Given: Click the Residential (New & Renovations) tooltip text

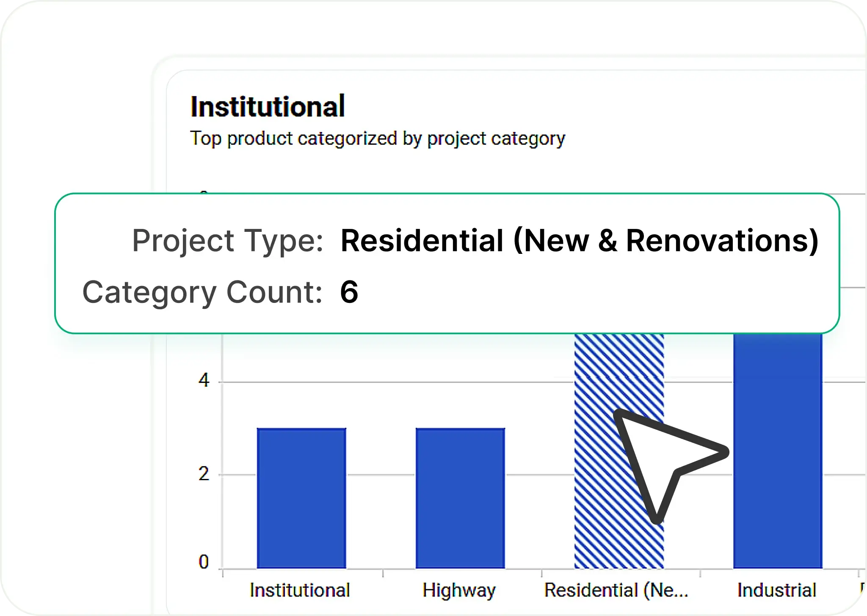Looking at the screenshot, I should (x=579, y=241).
